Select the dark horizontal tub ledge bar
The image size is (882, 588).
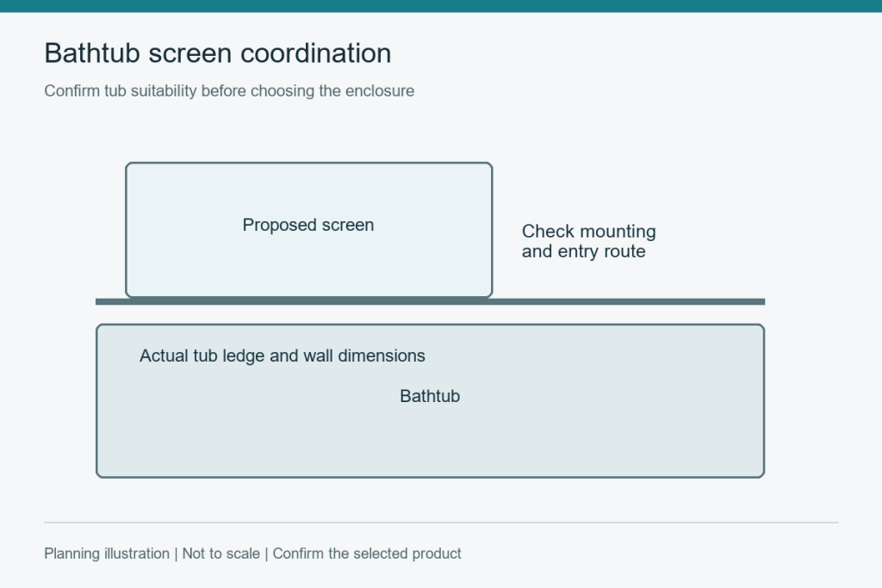(x=431, y=302)
